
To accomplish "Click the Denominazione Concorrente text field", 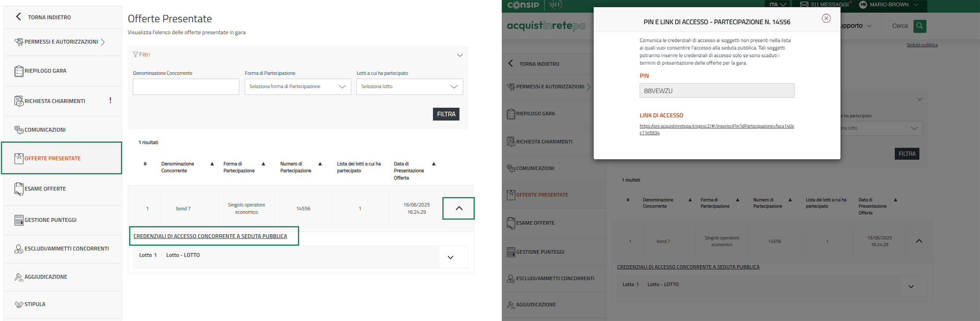I will pos(186,87).
